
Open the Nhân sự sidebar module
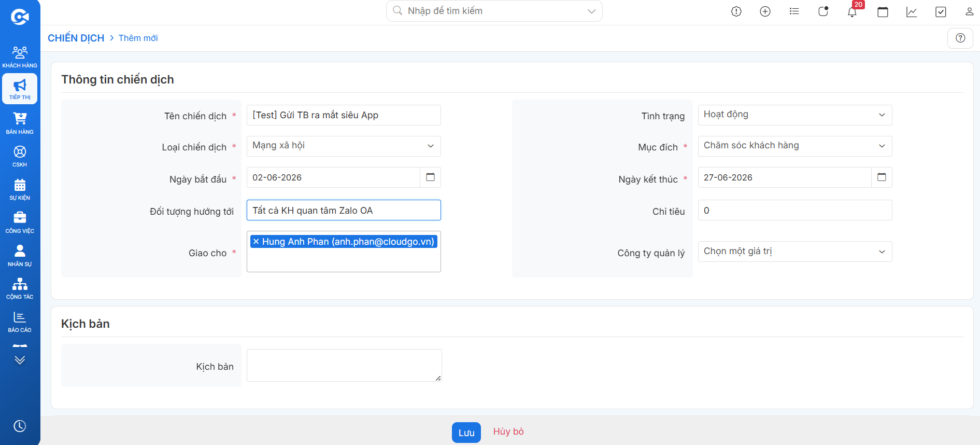pyautogui.click(x=20, y=256)
